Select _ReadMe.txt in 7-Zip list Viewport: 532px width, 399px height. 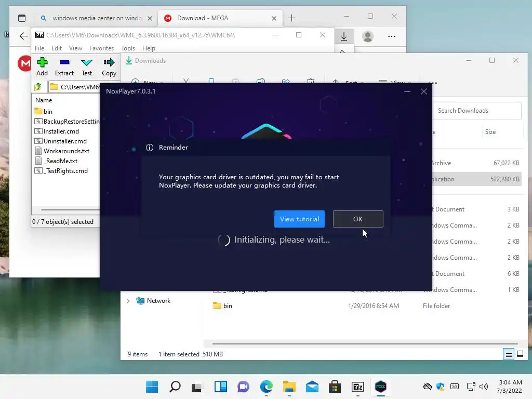click(x=56, y=161)
